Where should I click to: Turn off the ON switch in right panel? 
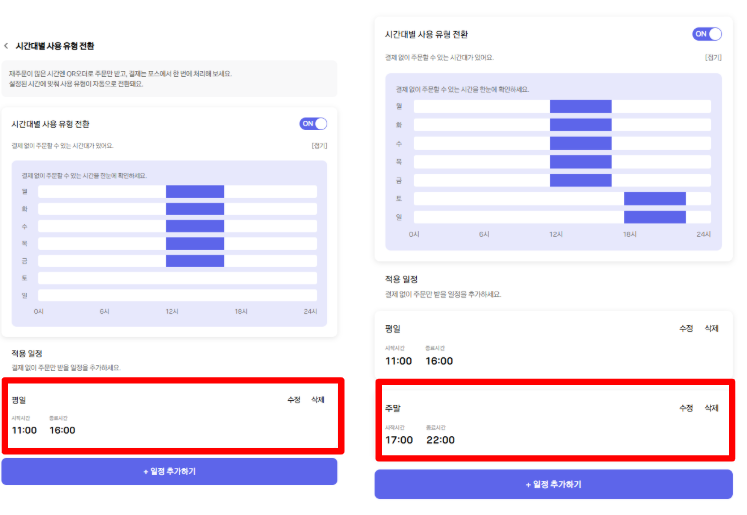click(706, 34)
